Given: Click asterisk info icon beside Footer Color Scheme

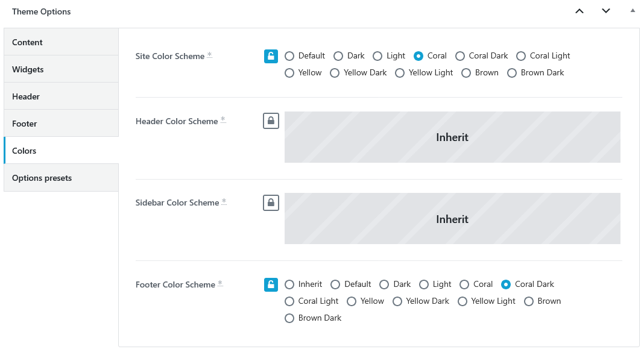Looking at the screenshot, I should (220, 283).
